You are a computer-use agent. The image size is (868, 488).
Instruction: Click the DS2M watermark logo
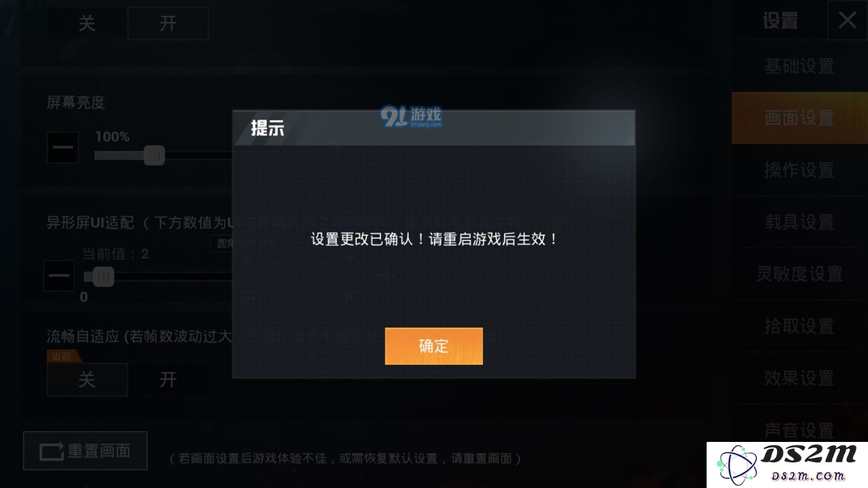click(x=787, y=465)
